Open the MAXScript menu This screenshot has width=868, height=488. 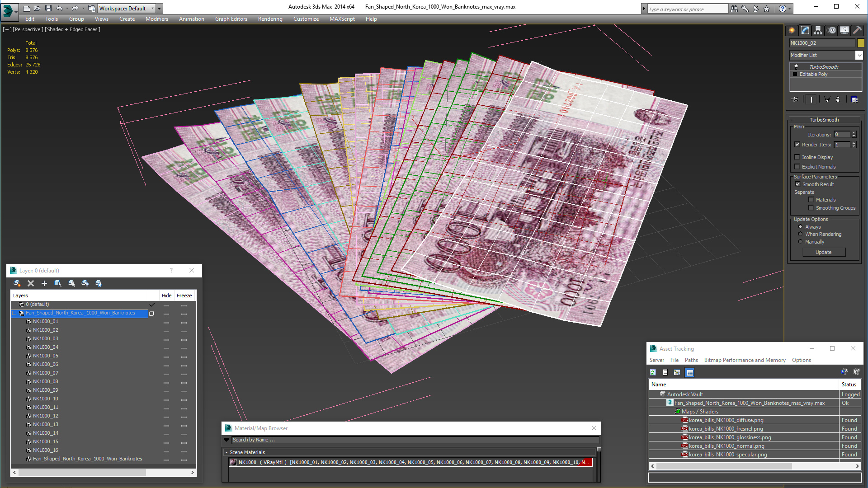click(342, 19)
